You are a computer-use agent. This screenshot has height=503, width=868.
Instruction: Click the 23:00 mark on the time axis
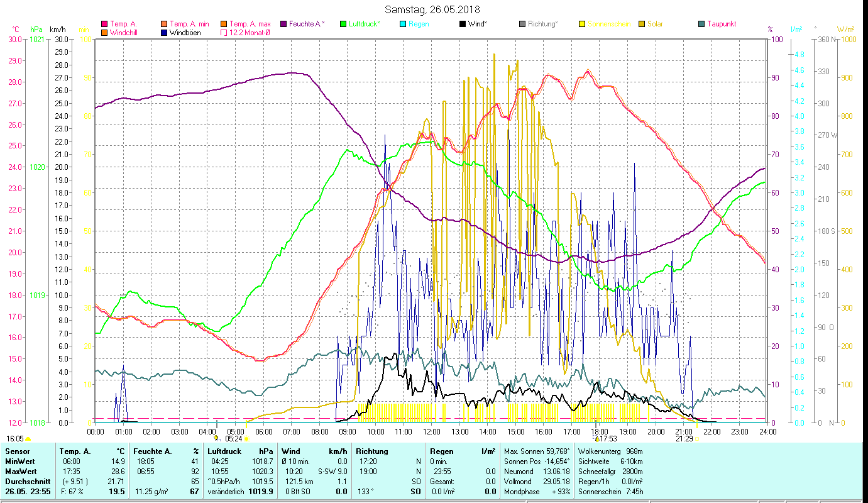click(740, 431)
